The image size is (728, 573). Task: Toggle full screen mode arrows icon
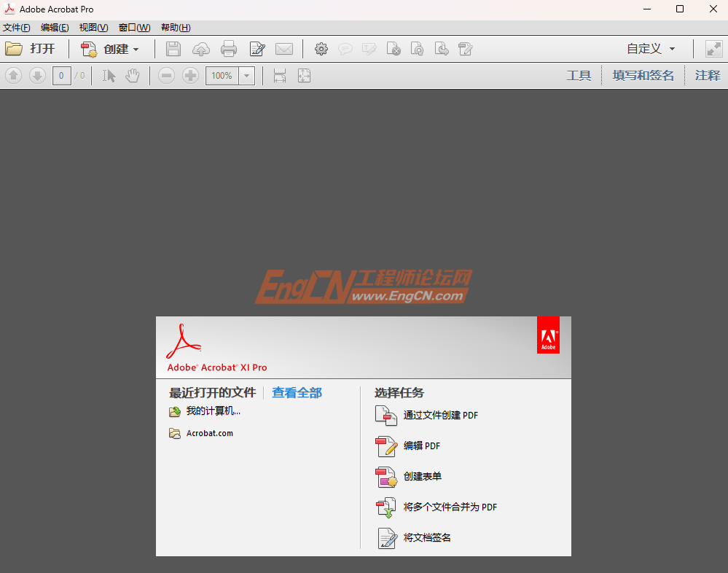click(x=713, y=49)
